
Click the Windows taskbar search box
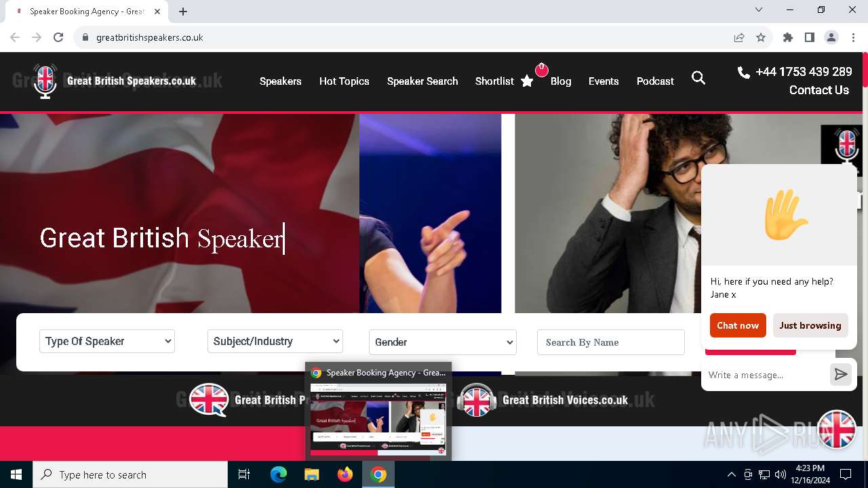(130, 474)
